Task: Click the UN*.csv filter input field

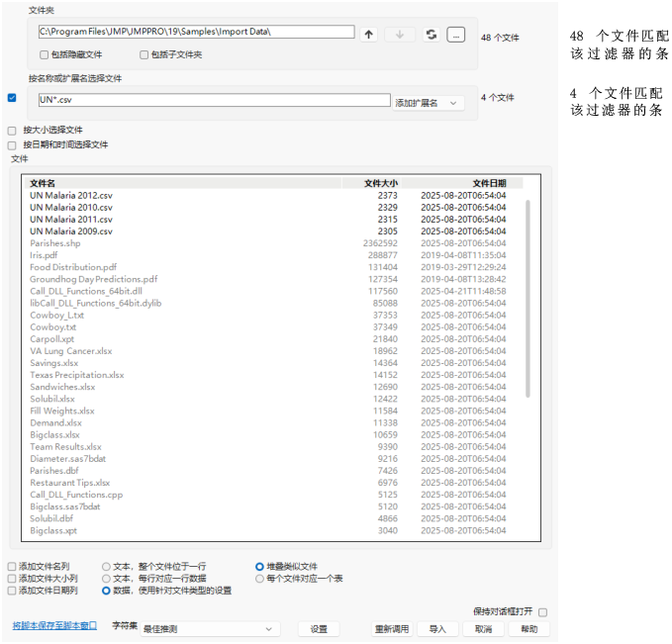Action: [x=215, y=100]
